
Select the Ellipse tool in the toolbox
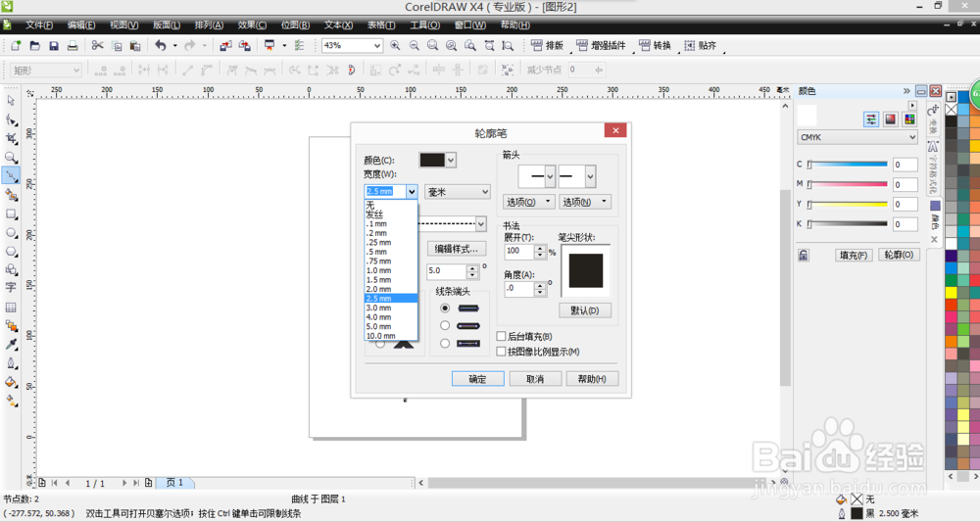click(11, 232)
